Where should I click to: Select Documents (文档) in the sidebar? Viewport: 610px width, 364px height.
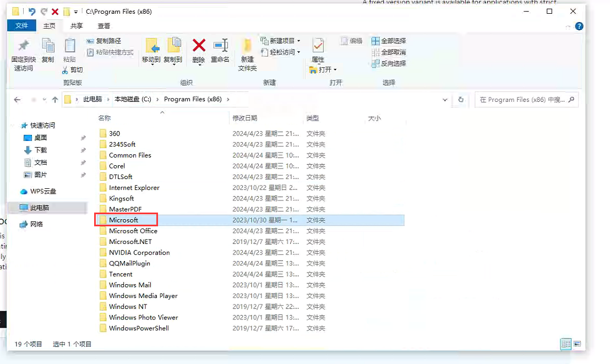[35, 163]
